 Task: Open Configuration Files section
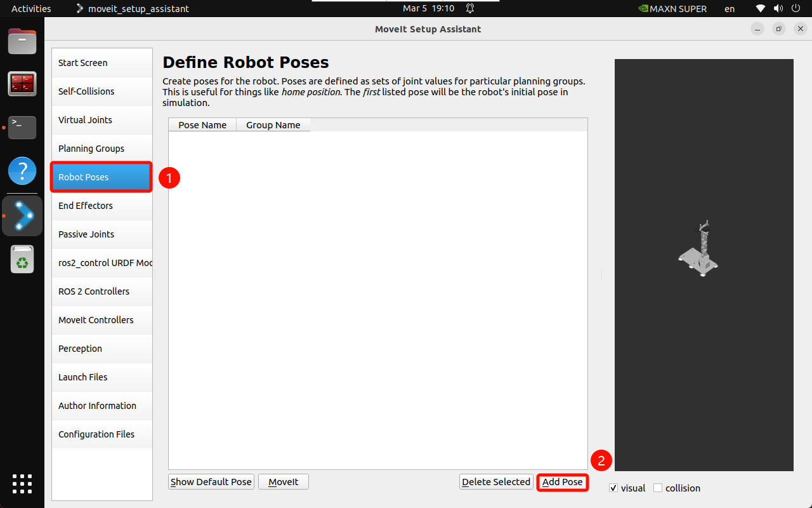point(102,434)
